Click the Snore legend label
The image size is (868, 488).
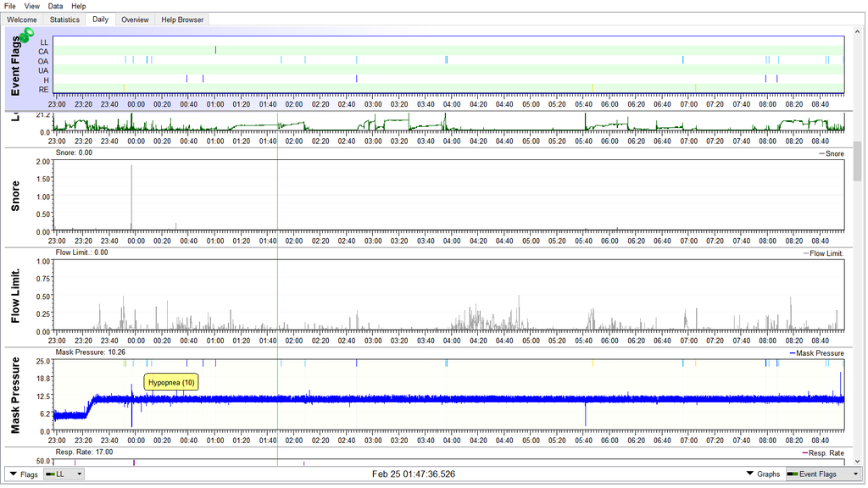(x=832, y=154)
